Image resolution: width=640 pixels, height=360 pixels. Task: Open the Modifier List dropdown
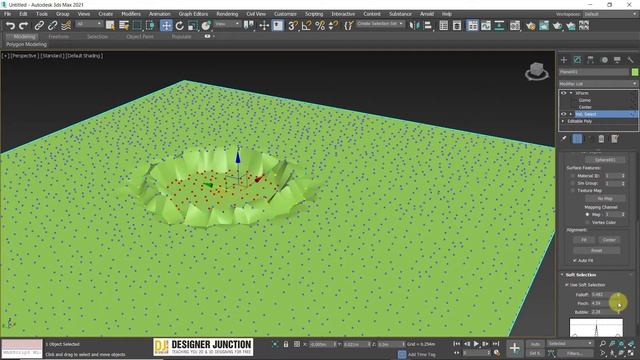[598, 84]
